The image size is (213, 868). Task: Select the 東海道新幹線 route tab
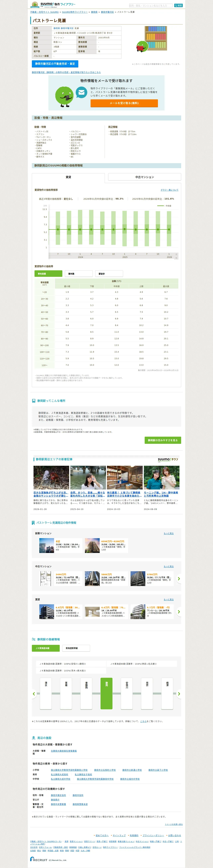[x=76, y=648]
